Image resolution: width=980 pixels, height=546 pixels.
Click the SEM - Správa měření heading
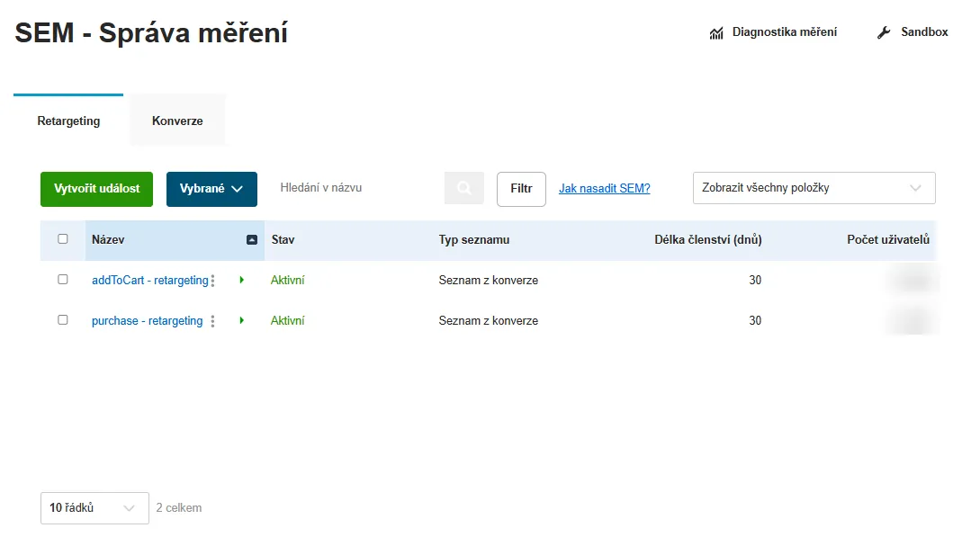coord(151,33)
